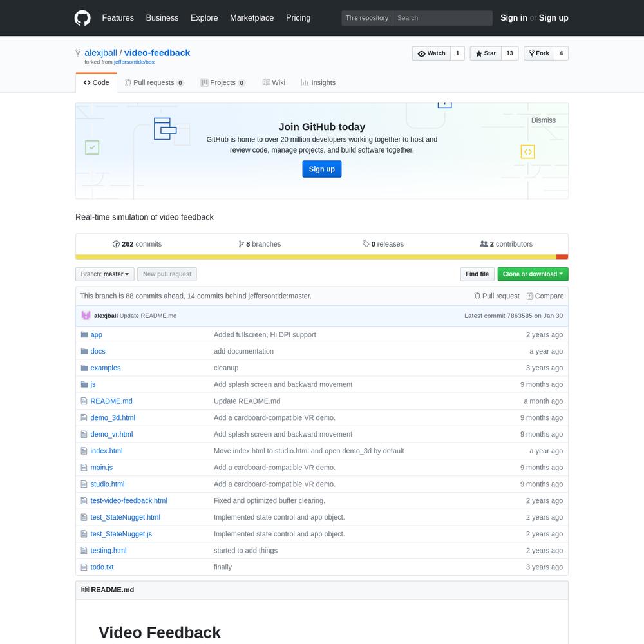Click the blue Sign up button in the banner
Screen dimensions: 644x644
(x=321, y=169)
